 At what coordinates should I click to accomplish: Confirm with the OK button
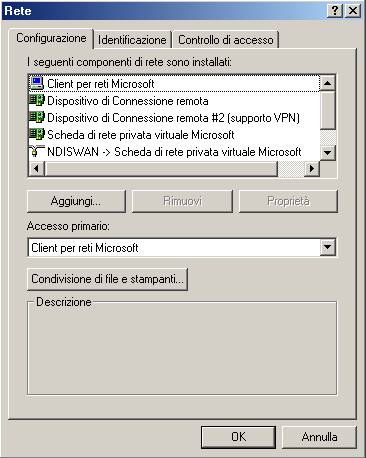238,437
